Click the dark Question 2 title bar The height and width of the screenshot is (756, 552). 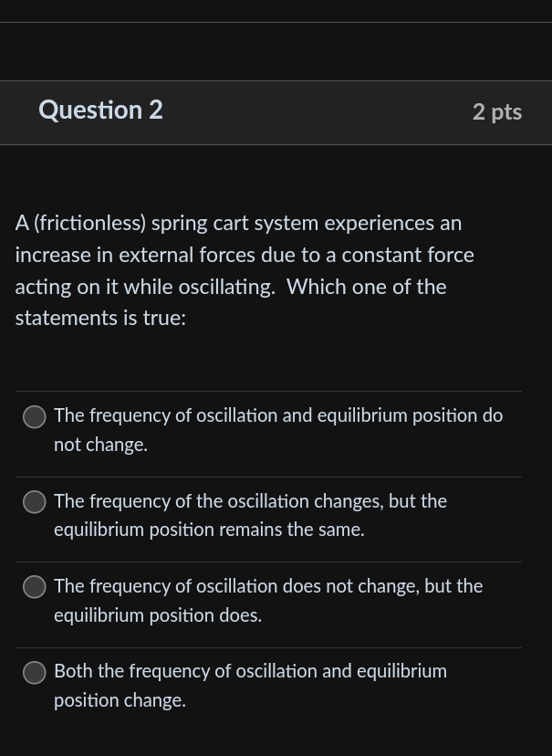274,112
